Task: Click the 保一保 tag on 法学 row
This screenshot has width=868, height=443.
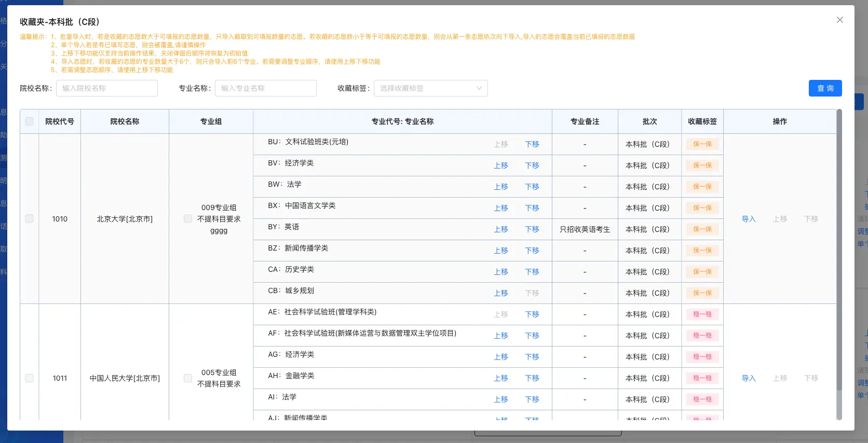Action: point(702,187)
